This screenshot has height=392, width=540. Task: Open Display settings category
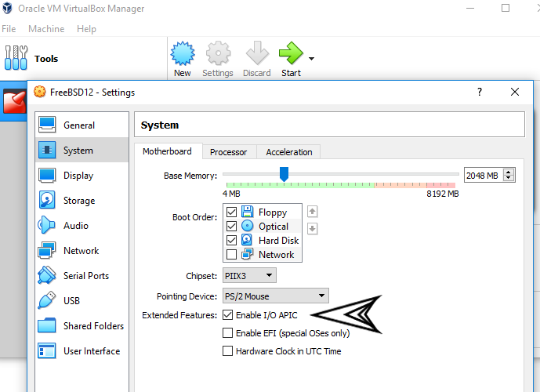click(x=82, y=176)
